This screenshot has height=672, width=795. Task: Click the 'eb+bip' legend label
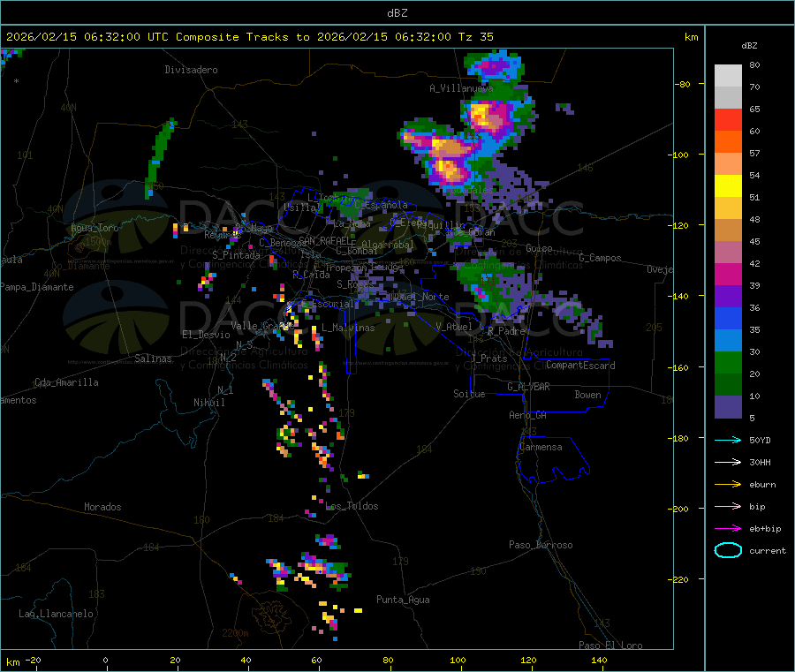coord(765,529)
